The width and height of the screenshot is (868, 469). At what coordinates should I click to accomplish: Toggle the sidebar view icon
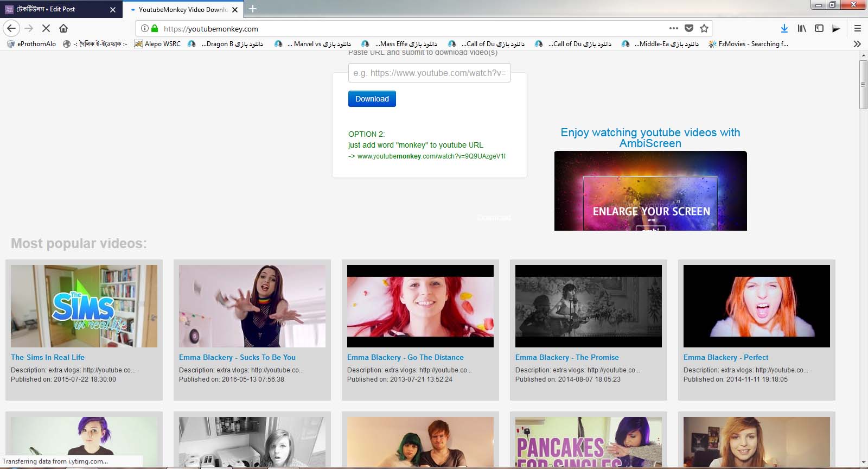point(819,28)
